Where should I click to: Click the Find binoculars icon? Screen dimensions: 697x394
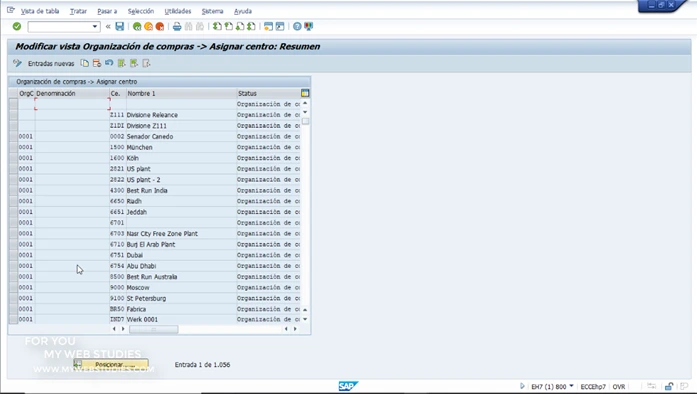(x=188, y=27)
